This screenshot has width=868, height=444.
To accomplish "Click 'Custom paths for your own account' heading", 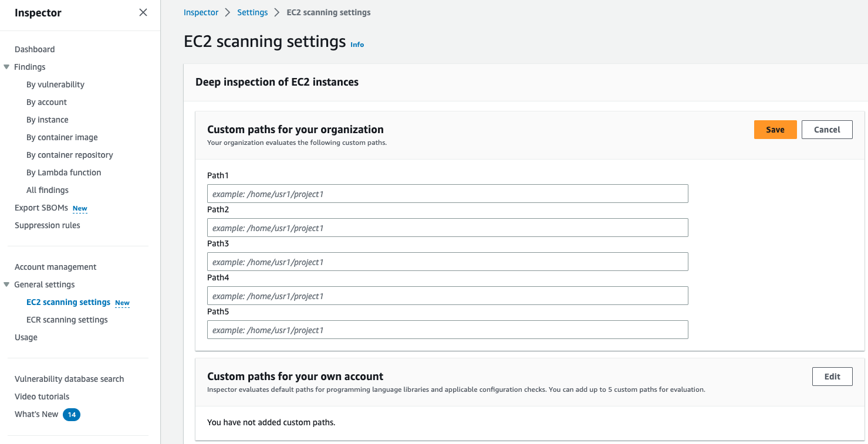I will (x=295, y=377).
